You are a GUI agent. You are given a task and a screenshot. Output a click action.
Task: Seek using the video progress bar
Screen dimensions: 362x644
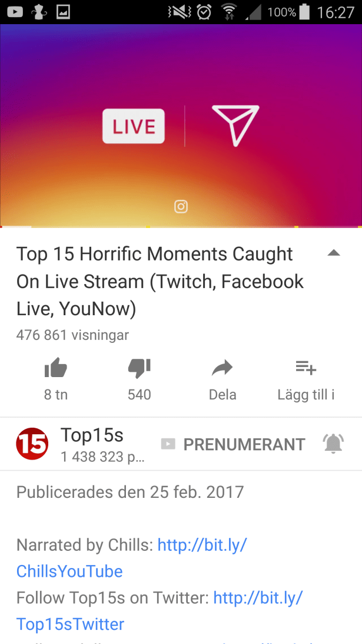pyautogui.click(x=181, y=226)
